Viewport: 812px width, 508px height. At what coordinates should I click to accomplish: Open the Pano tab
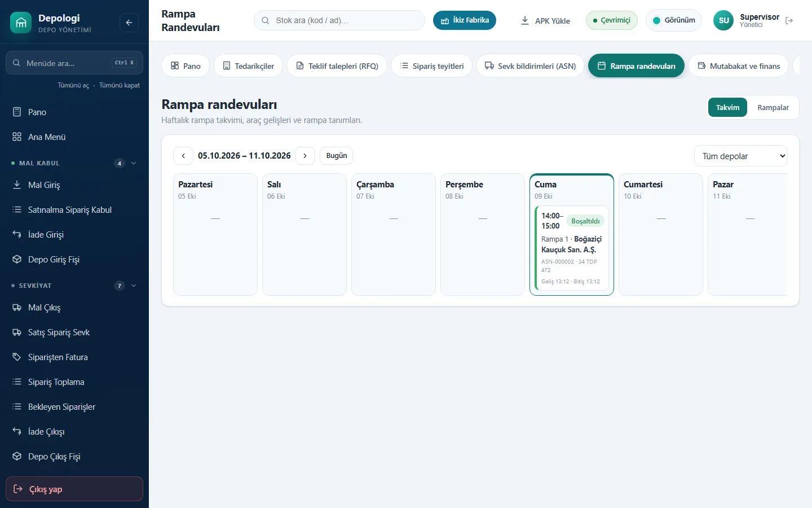(x=186, y=66)
